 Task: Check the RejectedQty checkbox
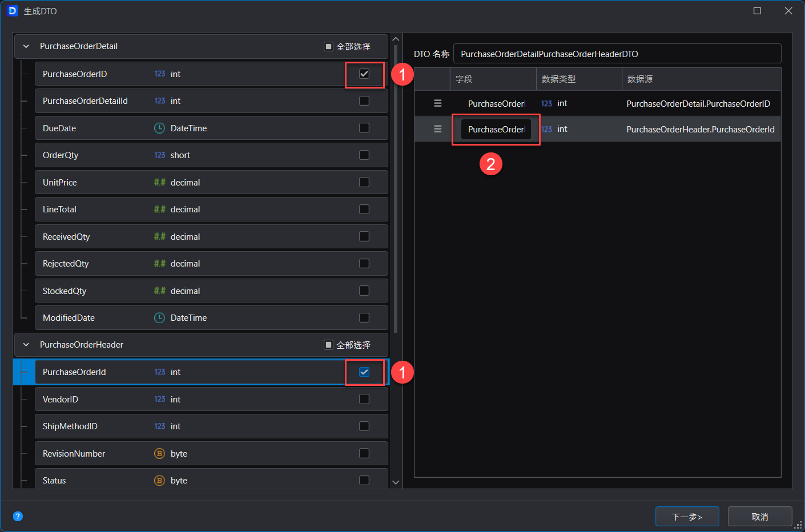364,264
